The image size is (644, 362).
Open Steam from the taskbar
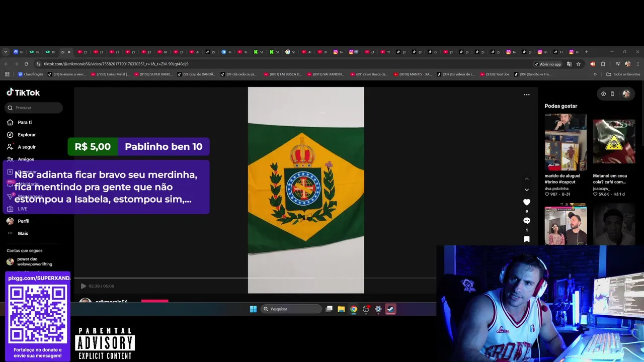(390, 309)
